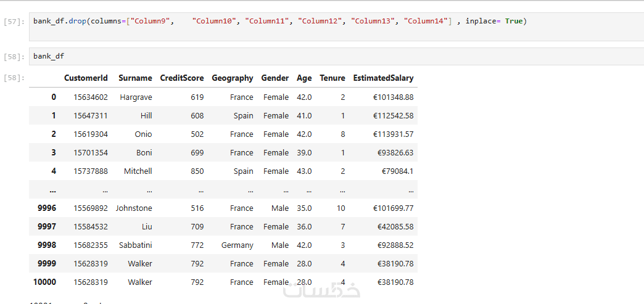Viewport: 644px width, 304px height.
Task: Select the Tenure column header
Action: point(332,78)
